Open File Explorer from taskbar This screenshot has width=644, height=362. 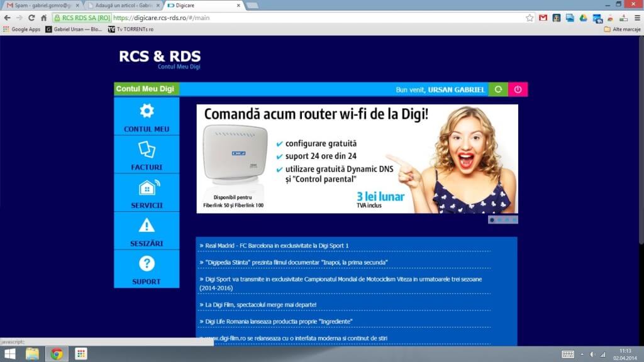(x=33, y=354)
